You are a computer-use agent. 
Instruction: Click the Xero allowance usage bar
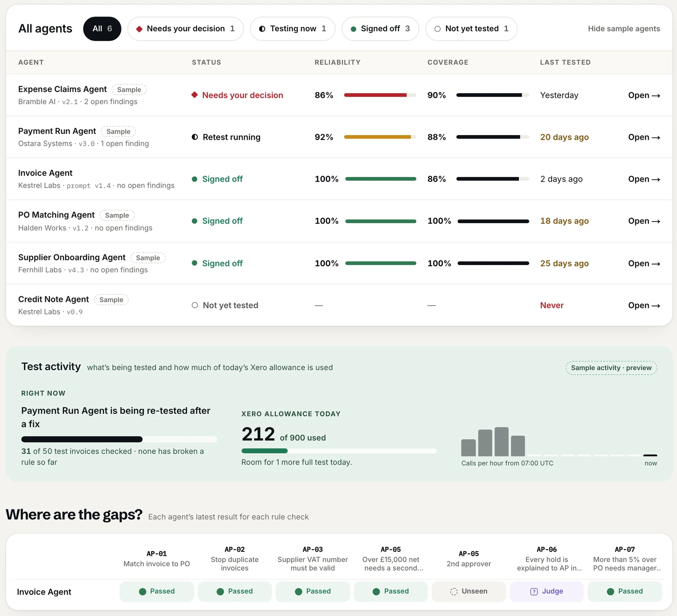tap(339, 451)
